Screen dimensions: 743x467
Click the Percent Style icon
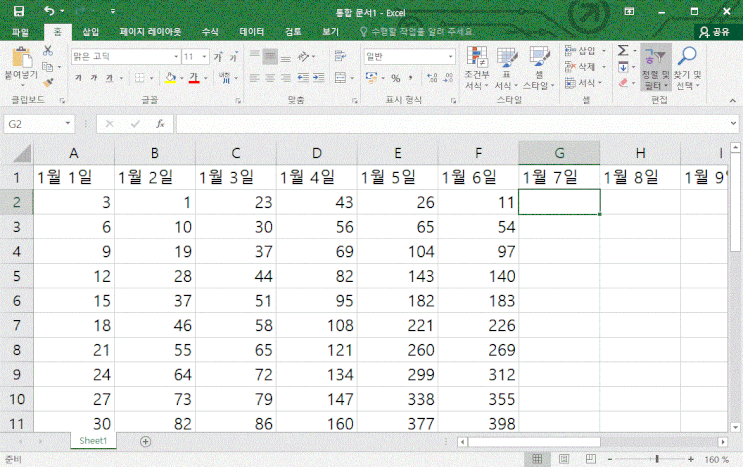coord(396,78)
